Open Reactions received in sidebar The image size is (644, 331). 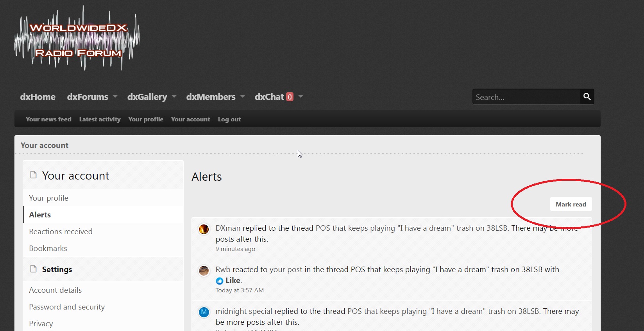(x=61, y=231)
